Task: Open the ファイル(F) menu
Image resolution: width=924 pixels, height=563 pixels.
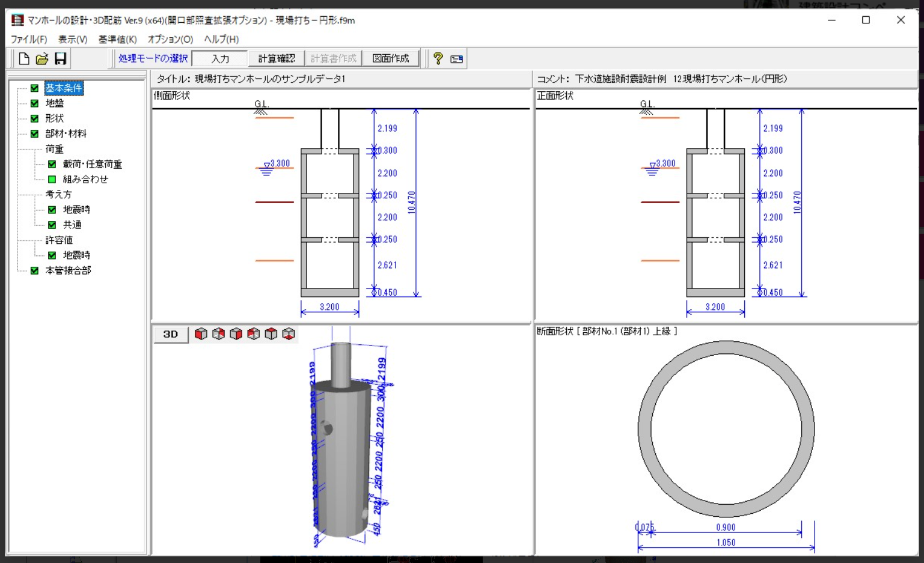Action: (x=28, y=39)
